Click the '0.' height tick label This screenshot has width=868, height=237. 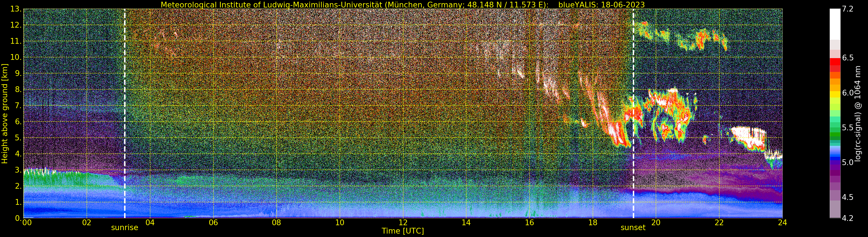18,218
